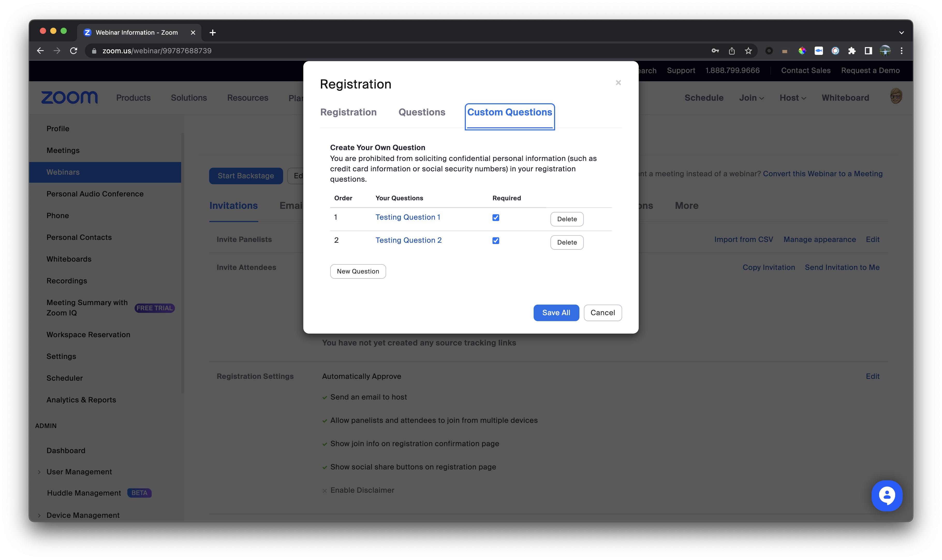The image size is (942, 560).
Task: Open the extensions puzzle icon
Action: [x=851, y=50]
